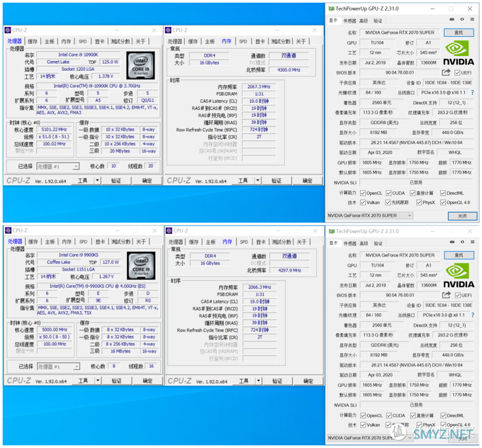Click the BIOS export arrow icon in x16 GPU-Z window
Viewport: 482px width, 448px height.
(446, 72)
